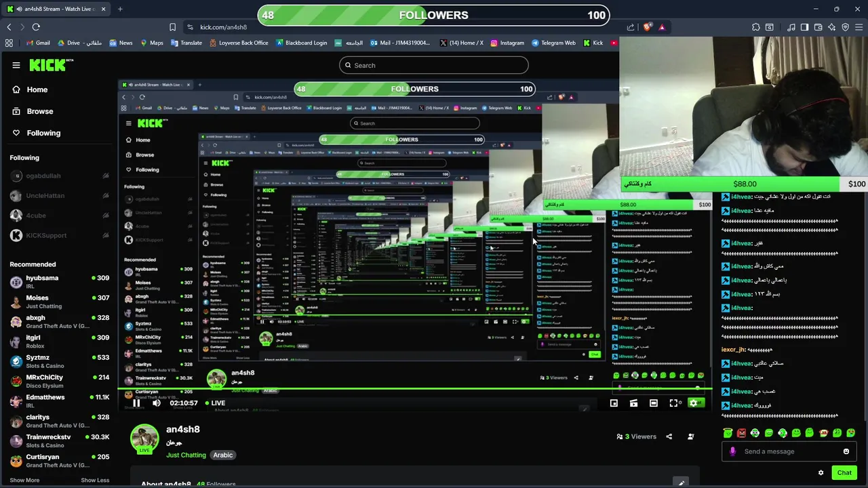
Task: Share this page using the share icon
Action: 631,27
